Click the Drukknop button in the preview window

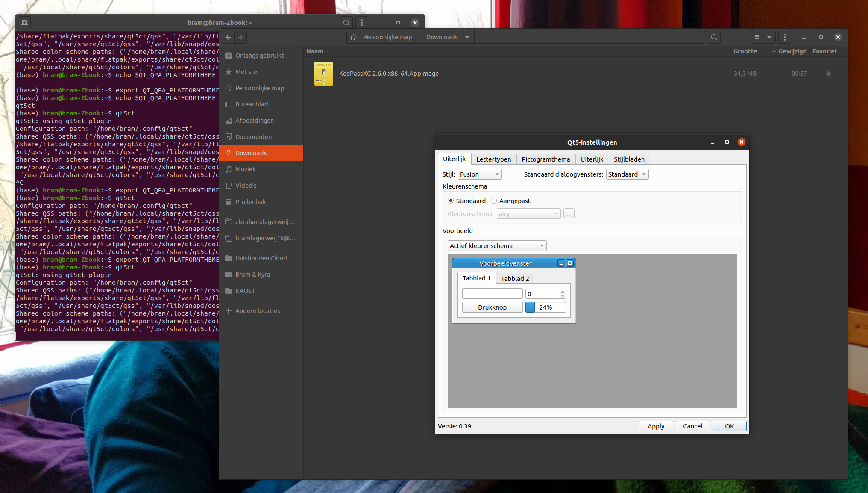click(492, 307)
